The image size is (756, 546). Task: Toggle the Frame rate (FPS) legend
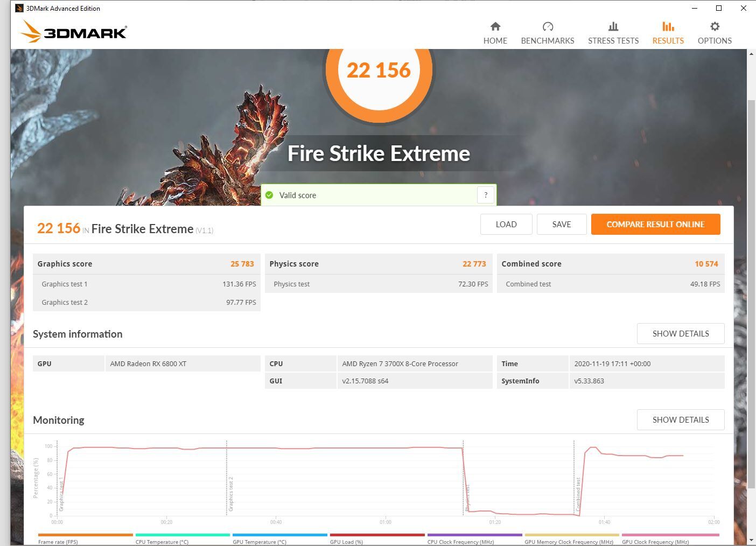click(x=85, y=539)
